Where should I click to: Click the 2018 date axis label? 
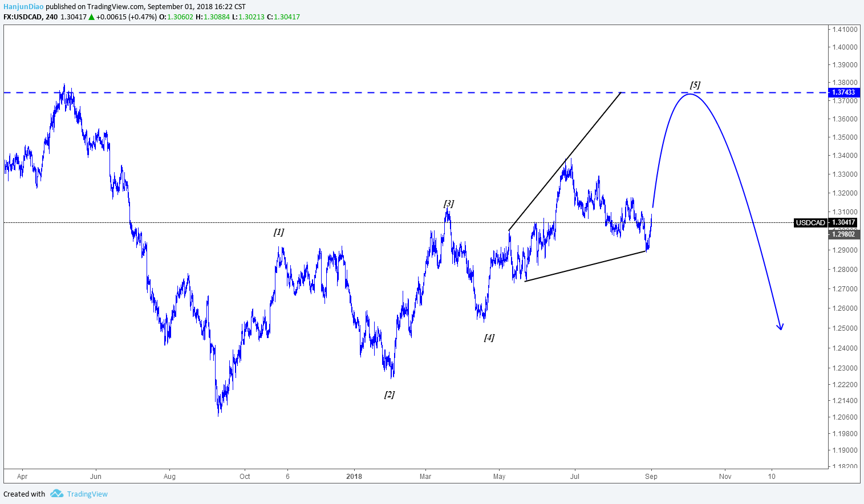click(x=354, y=477)
